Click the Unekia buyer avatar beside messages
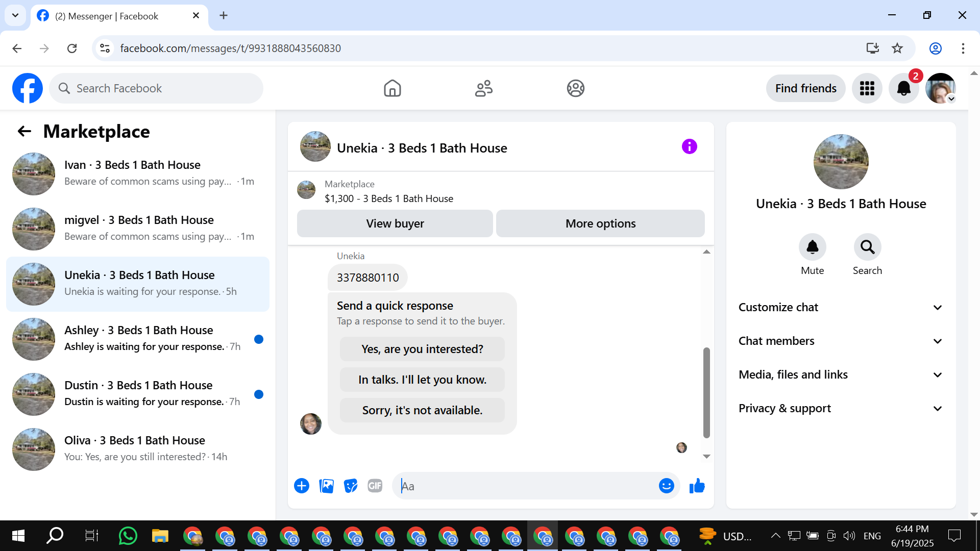 pos(311,424)
